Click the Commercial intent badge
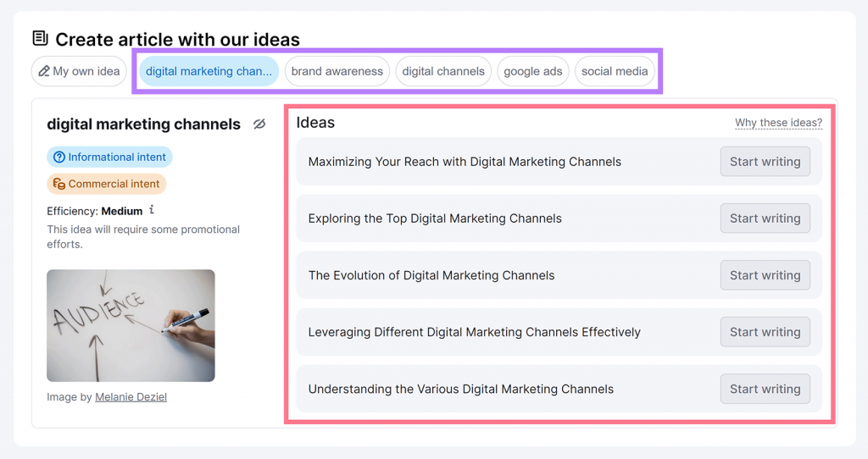 pos(107,184)
